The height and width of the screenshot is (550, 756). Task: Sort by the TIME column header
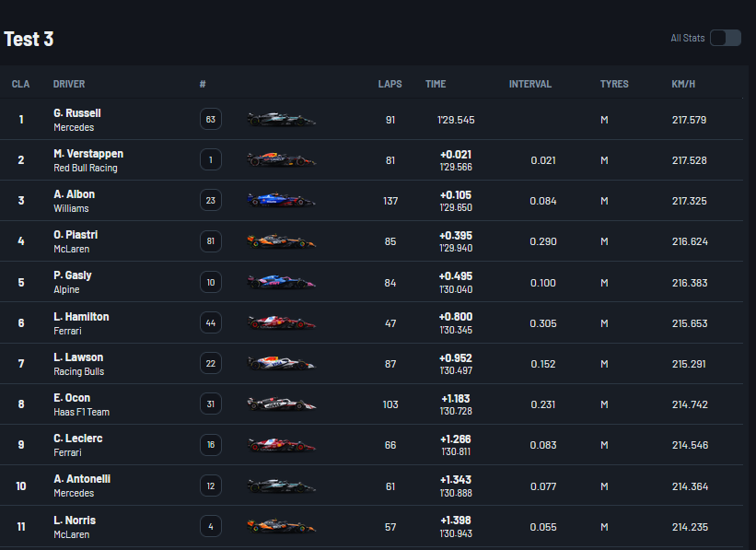(x=436, y=84)
